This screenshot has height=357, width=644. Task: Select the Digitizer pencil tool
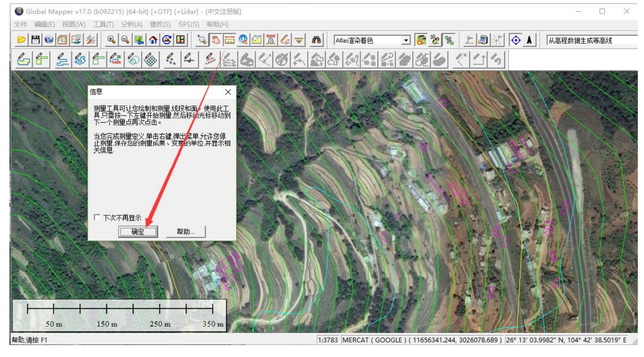[x=285, y=40]
